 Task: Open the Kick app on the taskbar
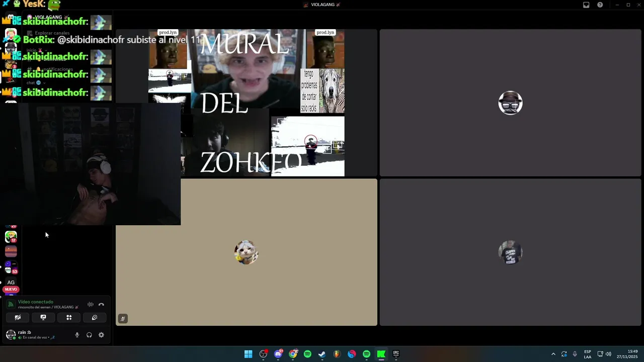[x=381, y=354]
